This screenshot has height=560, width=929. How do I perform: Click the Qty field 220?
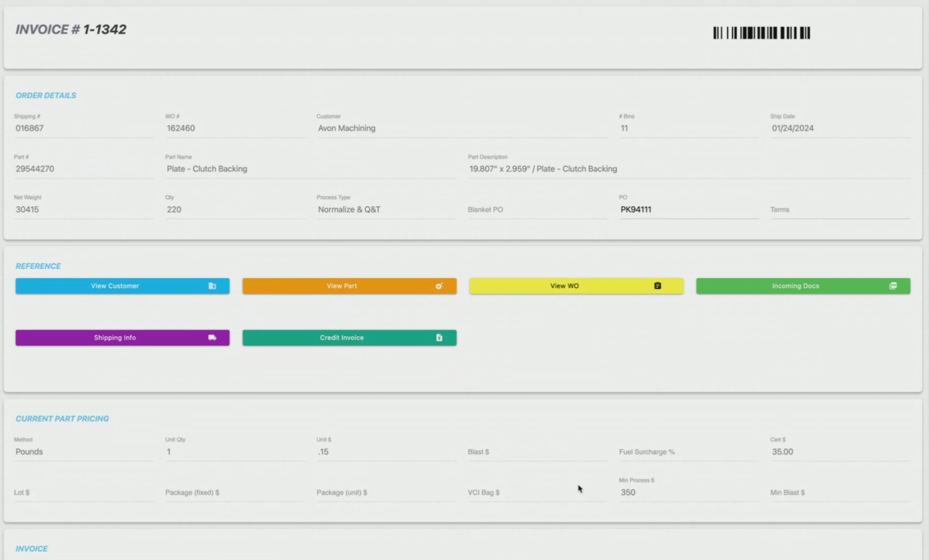coord(235,210)
